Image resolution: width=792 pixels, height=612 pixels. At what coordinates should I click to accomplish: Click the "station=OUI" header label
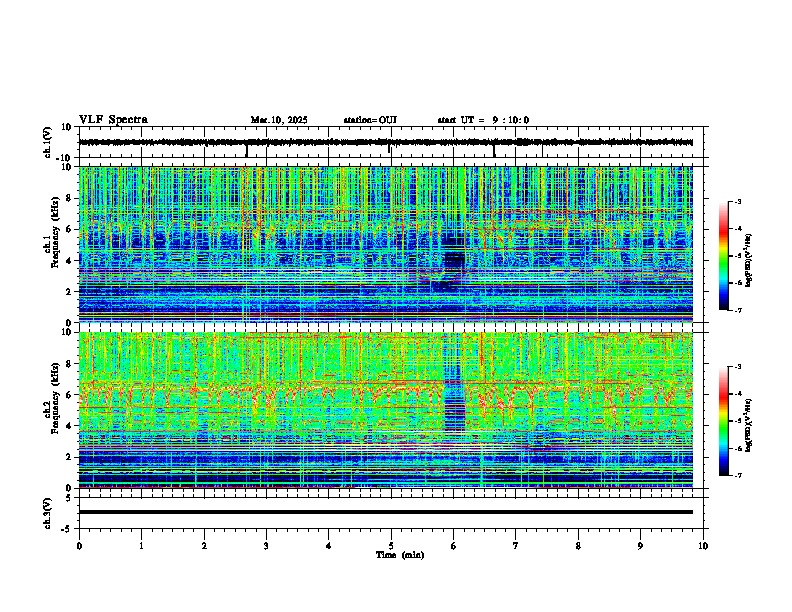[370, 120]
